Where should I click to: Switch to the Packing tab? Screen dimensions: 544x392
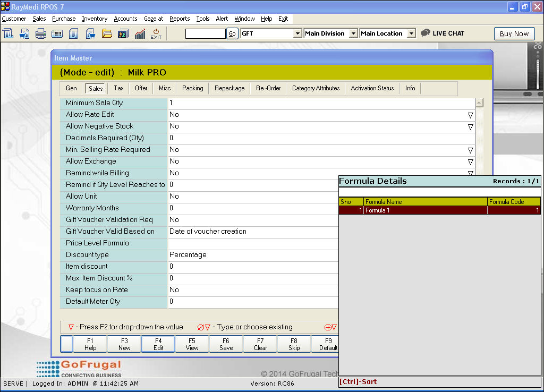pyautogui.click(x=192, y=88)
